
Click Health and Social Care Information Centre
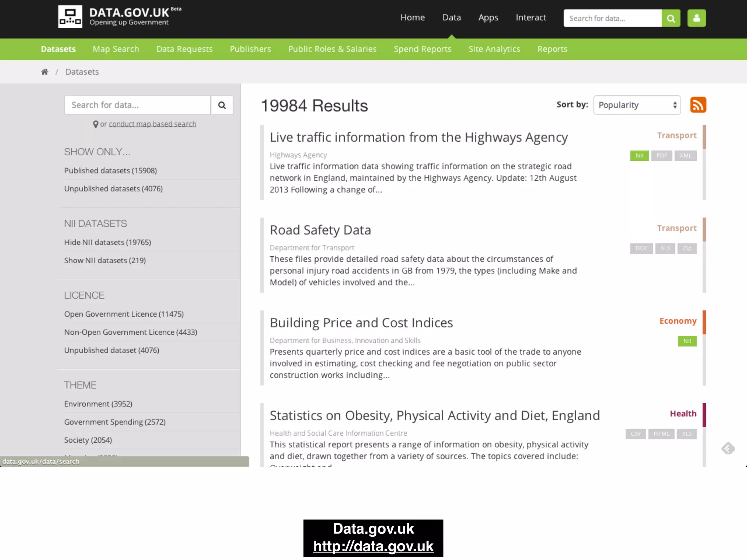click(x=338, y=433)
